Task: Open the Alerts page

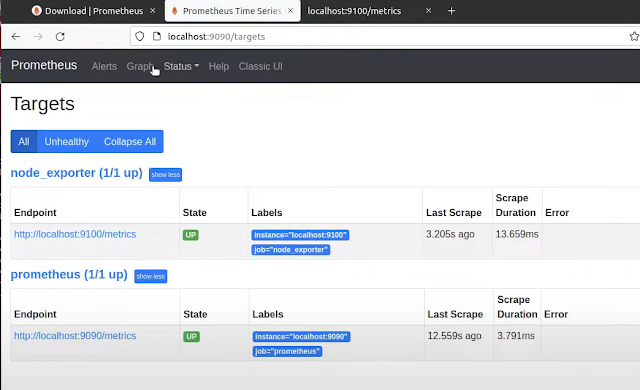Action: [104, 66]
